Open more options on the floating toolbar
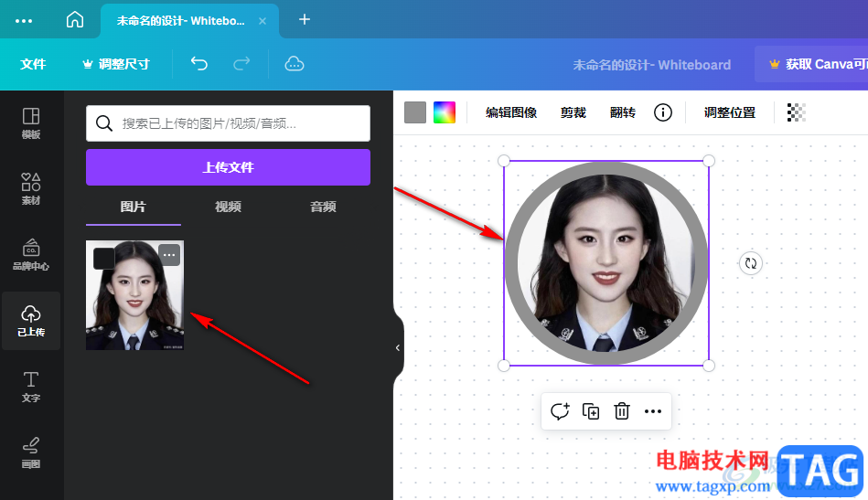 coord(653,411)
